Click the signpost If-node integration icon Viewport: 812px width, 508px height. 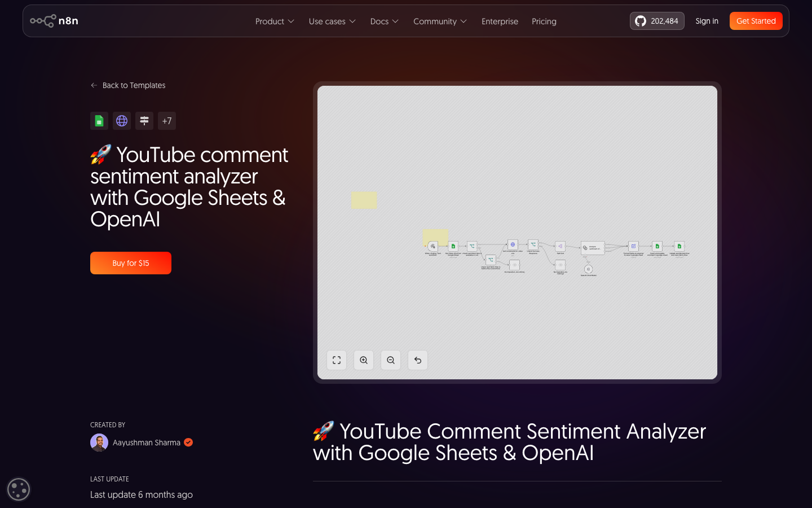click(144, 121)
